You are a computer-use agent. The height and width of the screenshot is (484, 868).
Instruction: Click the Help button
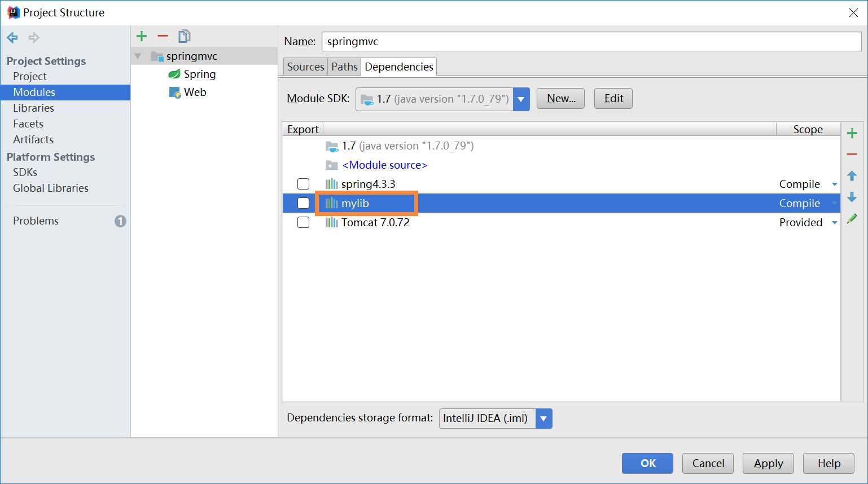point(828,463)
